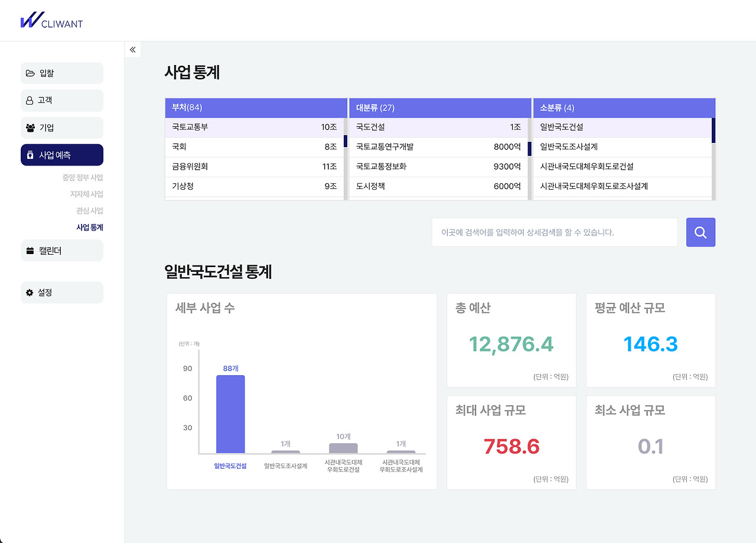This screenshot has width=756, height=543.
Task: Select 금융위원회 in the 부처 list
Action: 254,167
